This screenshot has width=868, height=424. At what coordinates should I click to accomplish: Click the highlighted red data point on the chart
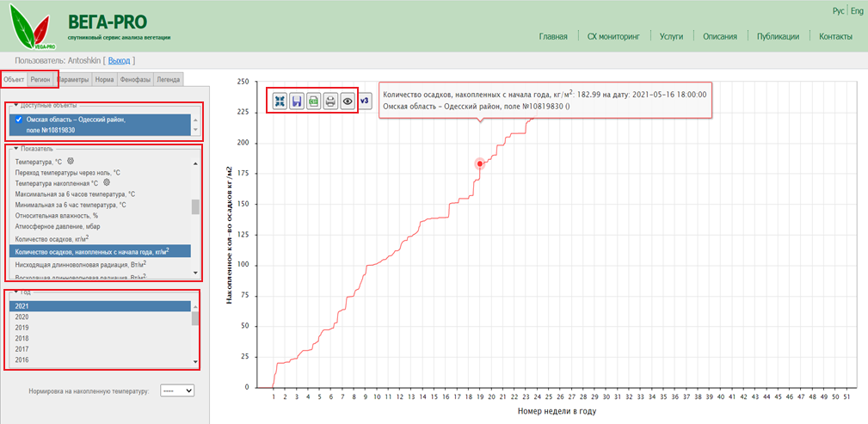coord(479,163)
